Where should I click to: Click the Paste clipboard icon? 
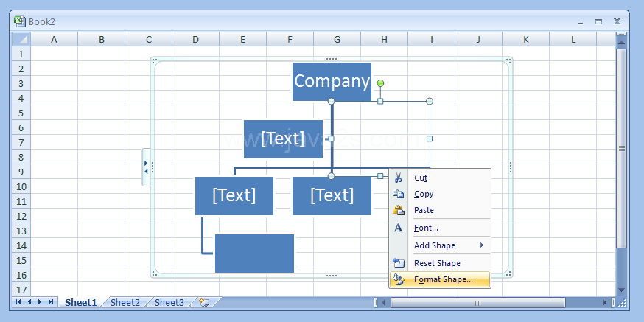coord(398,210)
